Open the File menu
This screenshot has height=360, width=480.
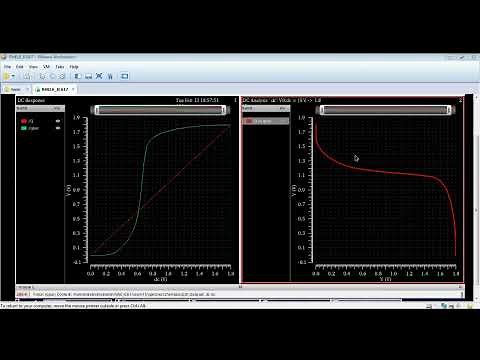click(7, 67)
